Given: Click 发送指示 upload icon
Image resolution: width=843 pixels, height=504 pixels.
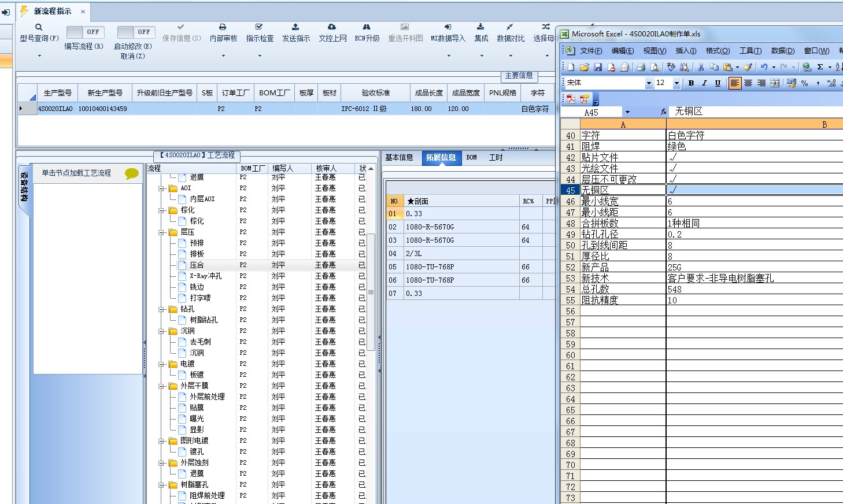Looking at the screenshot, I should click(295, 27).
